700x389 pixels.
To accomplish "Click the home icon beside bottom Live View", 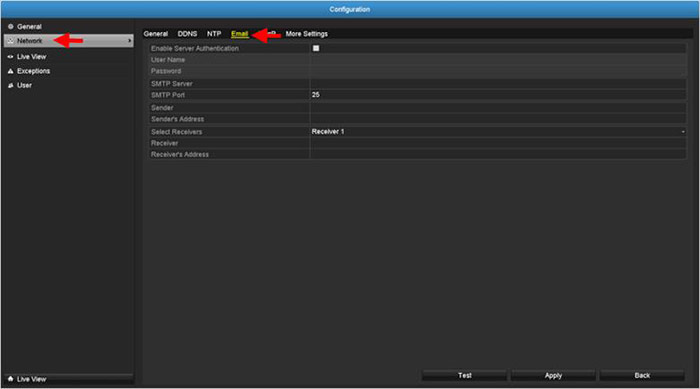I will click(x=11, y=379).
